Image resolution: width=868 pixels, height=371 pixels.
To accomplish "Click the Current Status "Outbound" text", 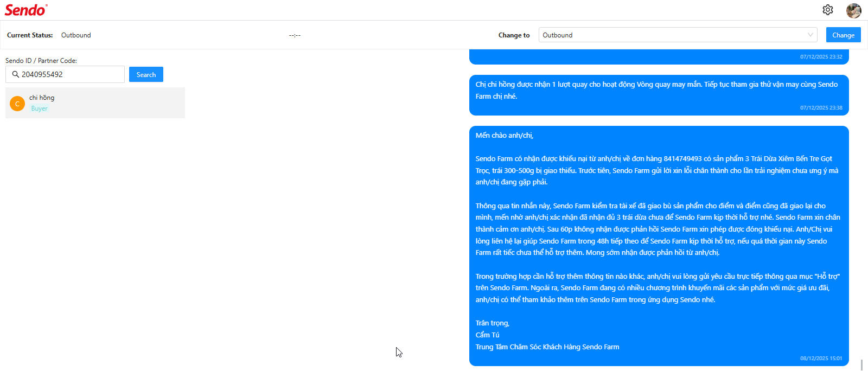I will (x=76, y=35).
